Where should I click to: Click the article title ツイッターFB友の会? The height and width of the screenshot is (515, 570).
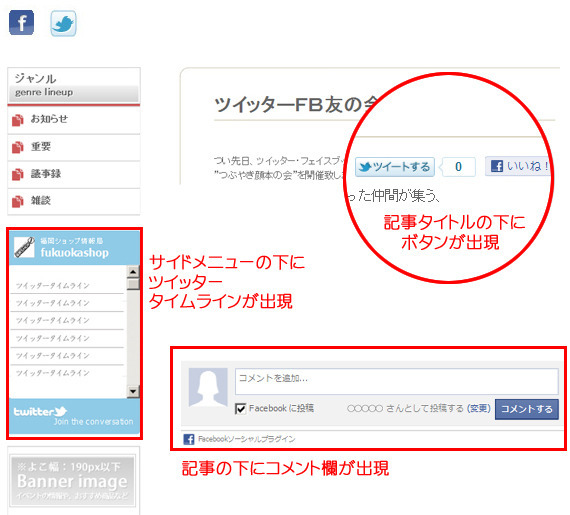point(295,105)
